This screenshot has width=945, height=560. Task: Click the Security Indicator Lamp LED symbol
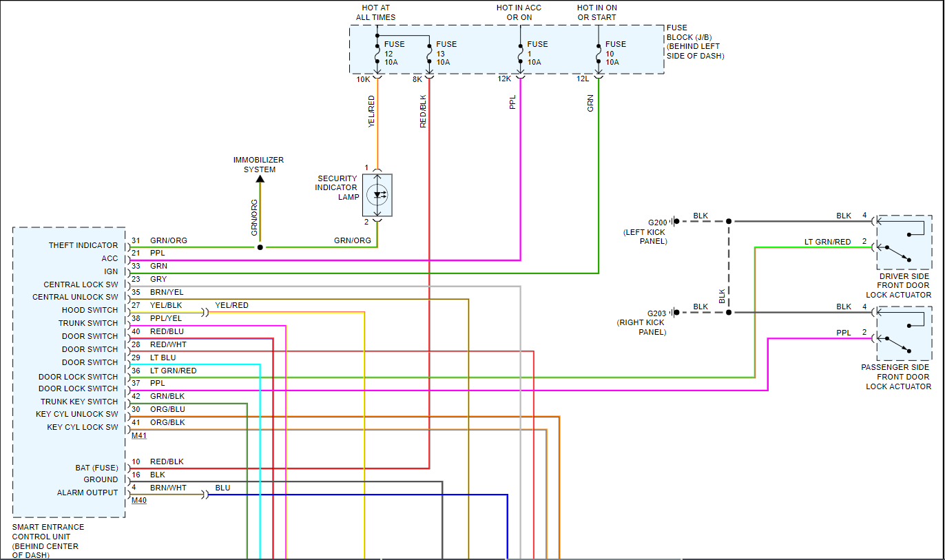(x=377, y=195)
